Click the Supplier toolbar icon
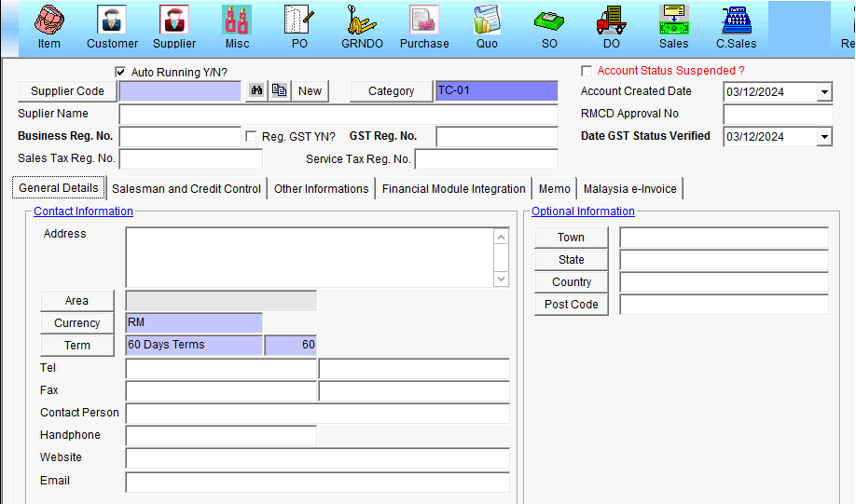The image size is (856, 504). click(174, 20)
